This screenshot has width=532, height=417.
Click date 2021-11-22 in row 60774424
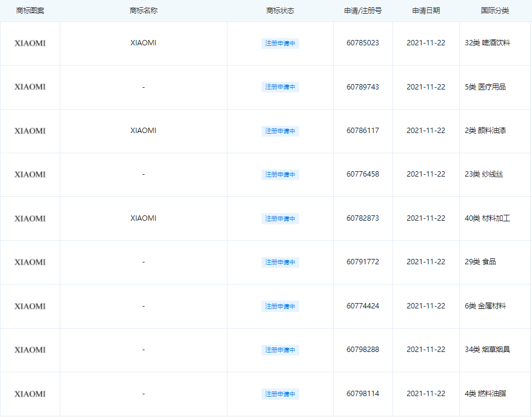click(x=426, y=306)
